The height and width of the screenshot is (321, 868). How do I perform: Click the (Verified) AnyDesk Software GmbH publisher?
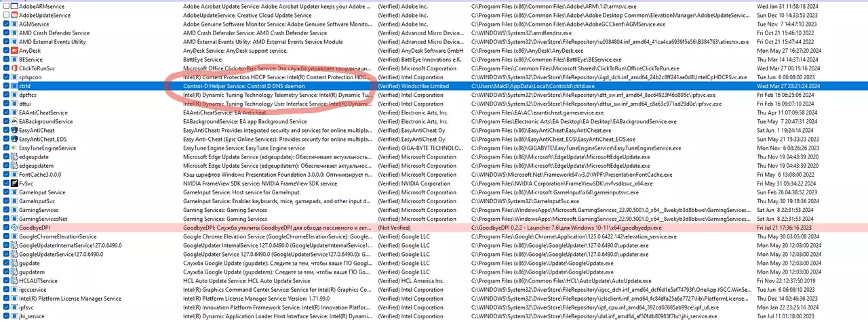tap(420, 50)
